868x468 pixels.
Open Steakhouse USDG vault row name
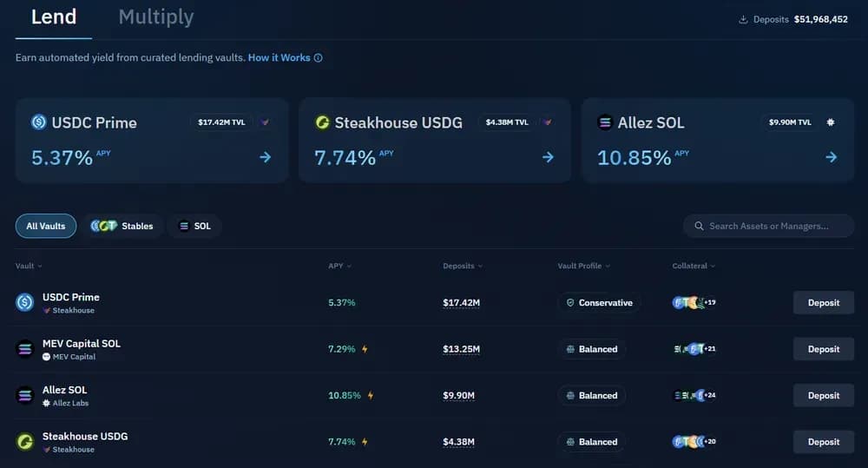pos(85,437)
